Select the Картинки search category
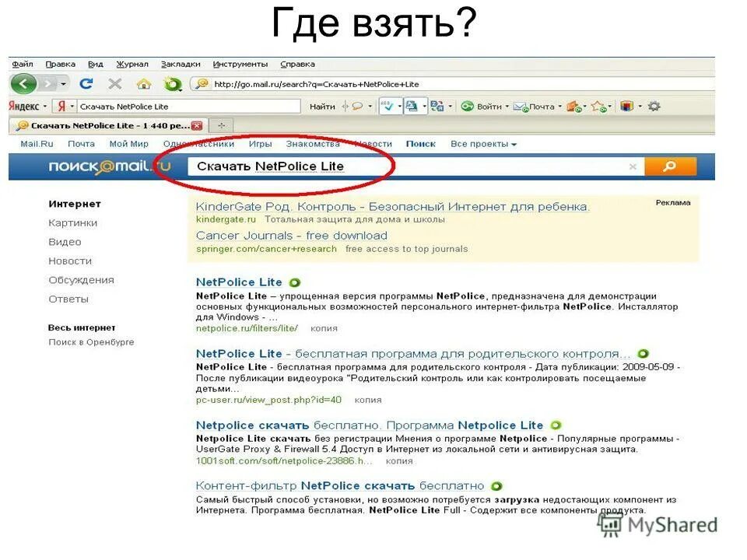 [73, 223]
